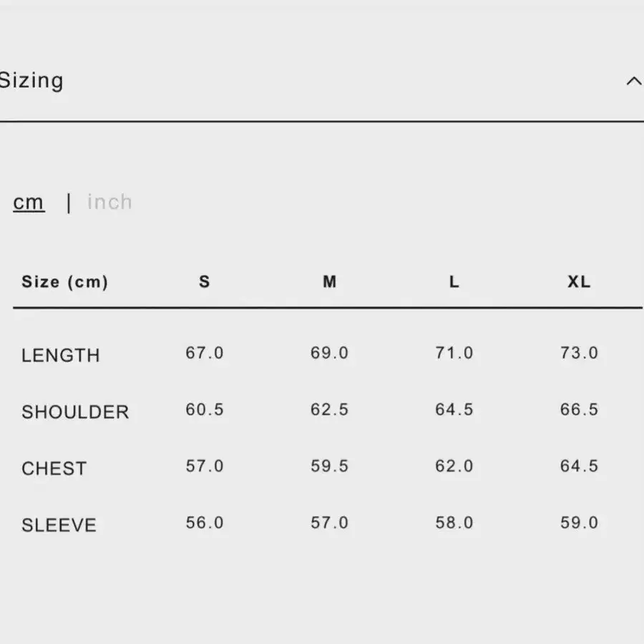Click the M size column header
The height and width of the screenshot is (644, 644).
pyautogui.click(x=329, y=282)
